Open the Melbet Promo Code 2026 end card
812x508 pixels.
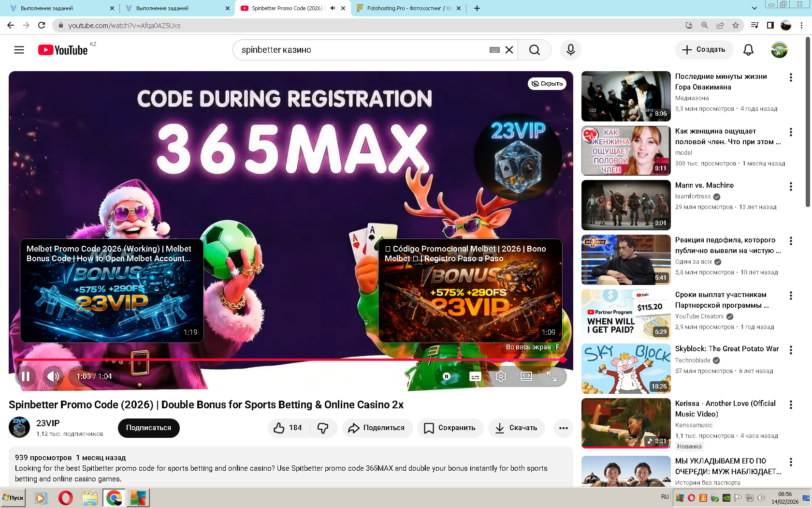[x=112, y=291]
